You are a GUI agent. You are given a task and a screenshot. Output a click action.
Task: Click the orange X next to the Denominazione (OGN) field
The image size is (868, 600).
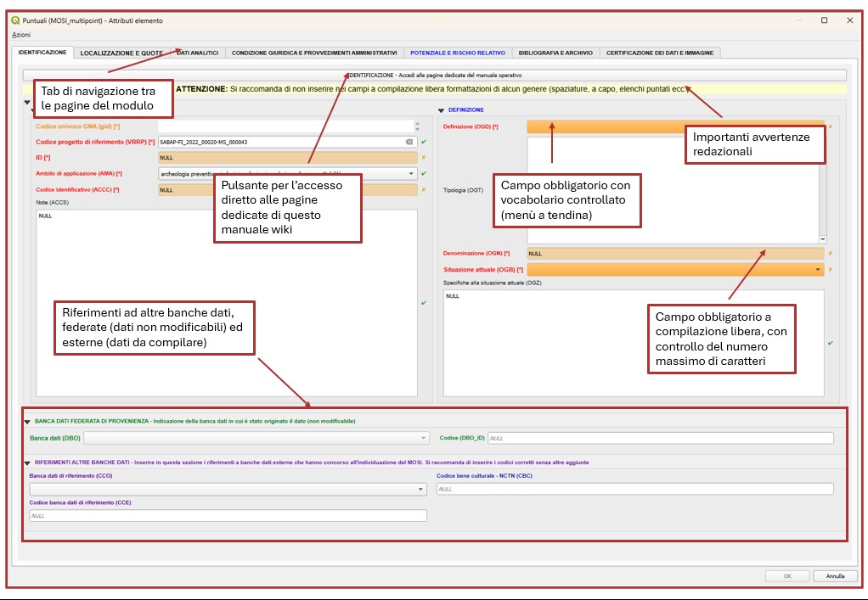(831, 253)
